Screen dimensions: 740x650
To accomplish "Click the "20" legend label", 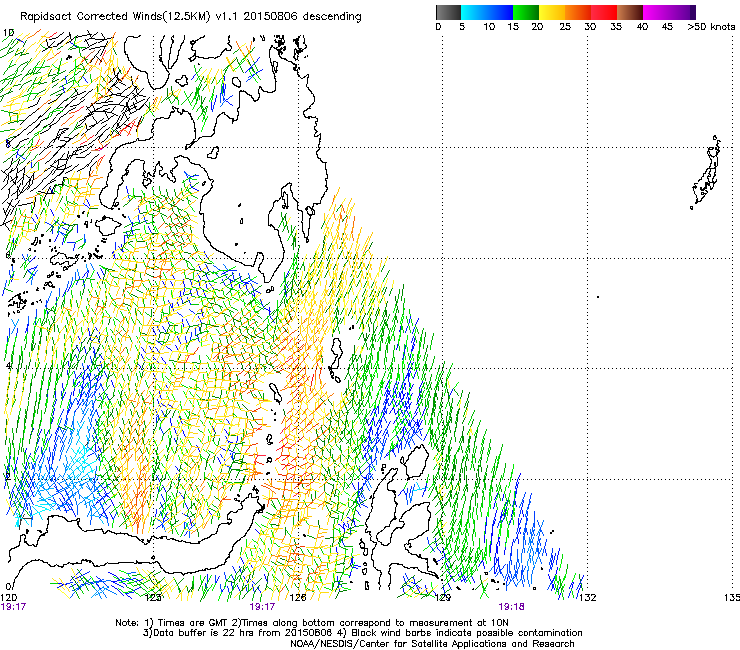I will tap(537, 27).
